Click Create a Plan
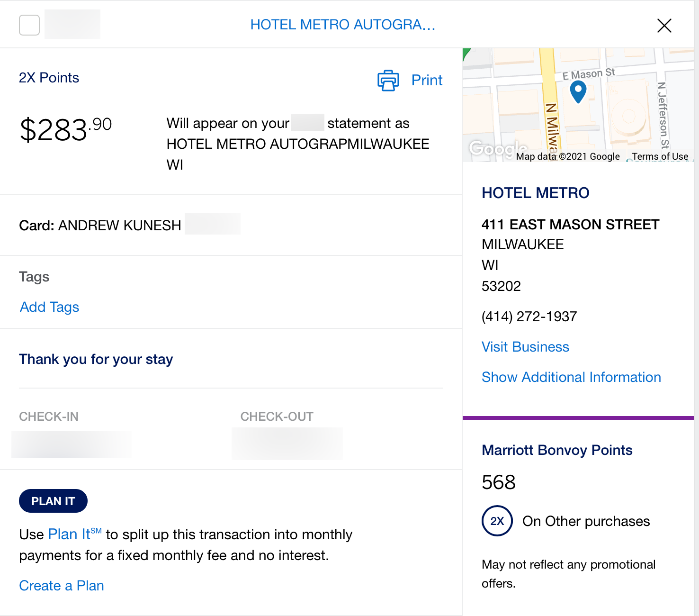Viewport: 699px width, 616px height. [61, 585]
